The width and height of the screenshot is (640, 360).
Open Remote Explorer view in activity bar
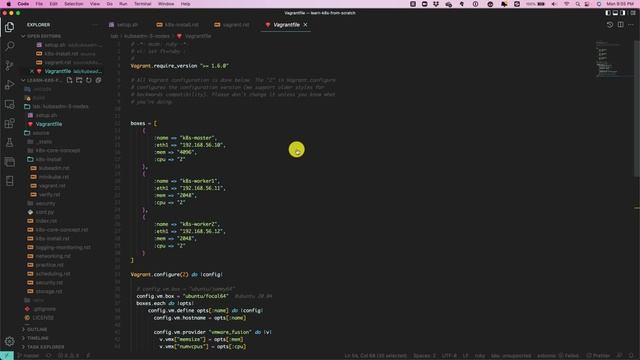pyautogui.click(x=9, y=104)
